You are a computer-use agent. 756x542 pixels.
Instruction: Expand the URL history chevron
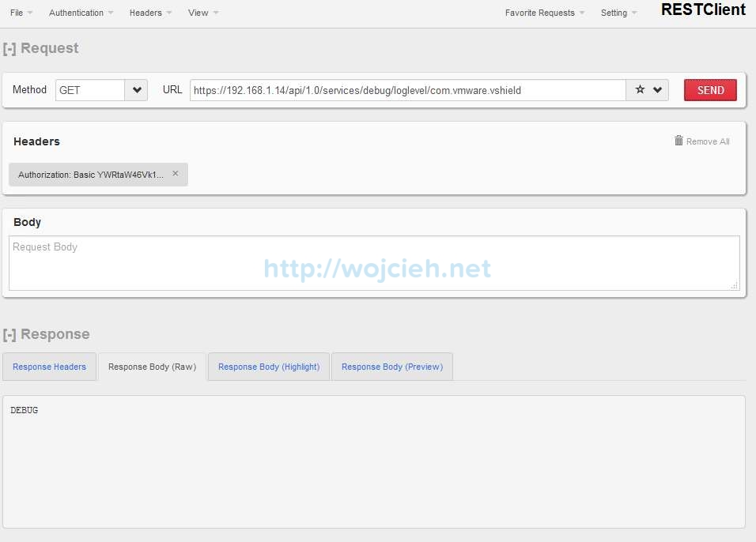point(657,89)
